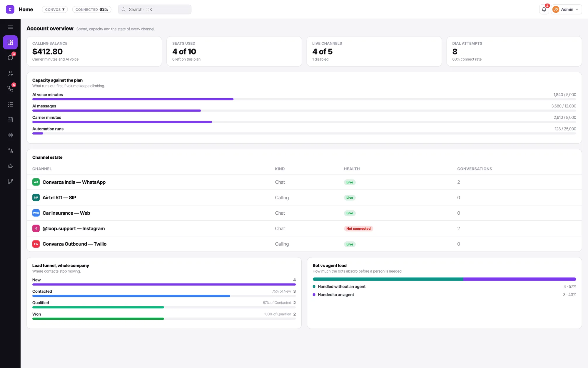
Task: Click the teal SIP channel icon
Action: [x=36, y=198]
